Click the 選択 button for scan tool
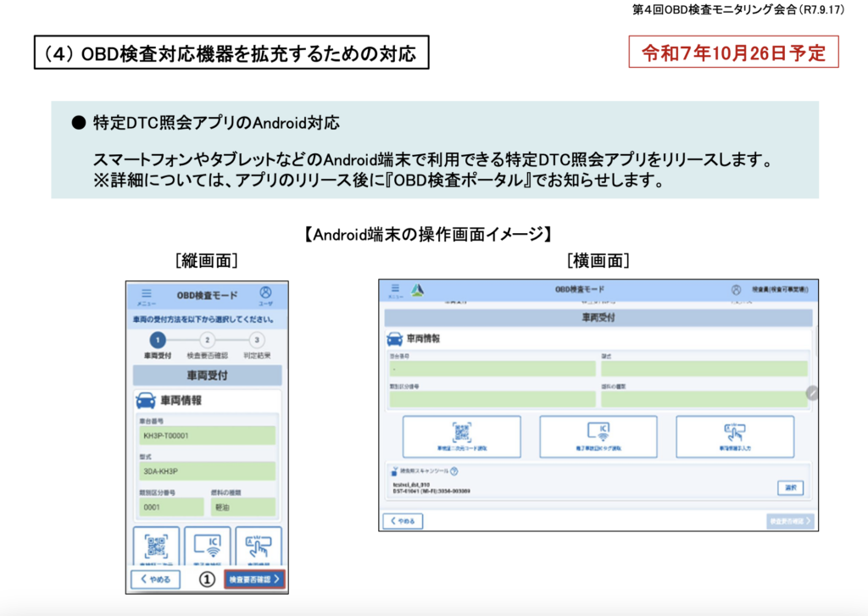This screenshot has height=616, width=868. (x=789, y=487)
